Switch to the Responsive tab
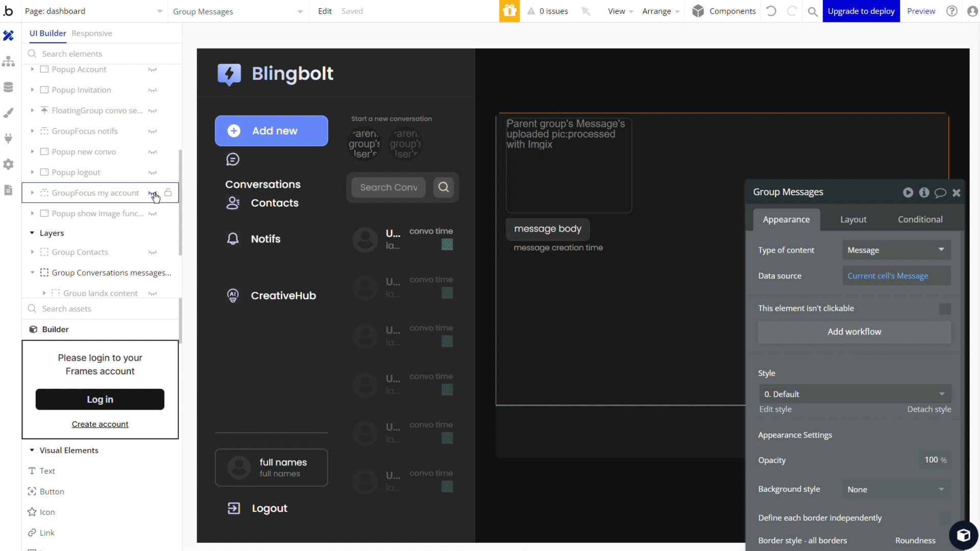 92,33
